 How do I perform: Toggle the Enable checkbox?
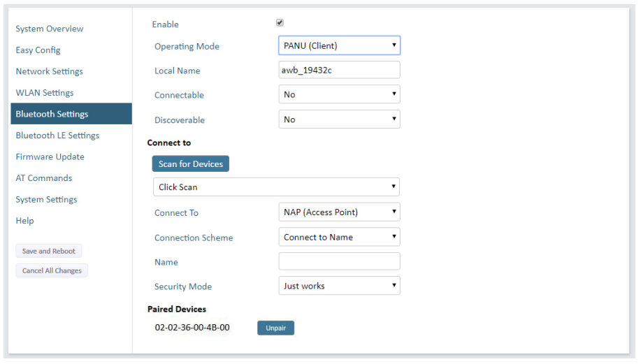tap(280, 22)
